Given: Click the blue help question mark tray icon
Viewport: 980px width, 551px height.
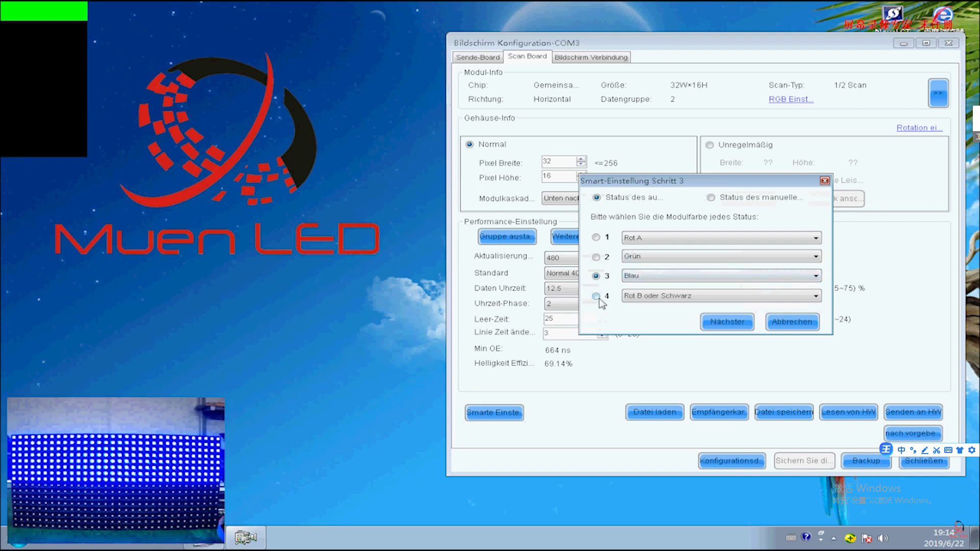Looking at the screenshot, I should coord(806,537).
